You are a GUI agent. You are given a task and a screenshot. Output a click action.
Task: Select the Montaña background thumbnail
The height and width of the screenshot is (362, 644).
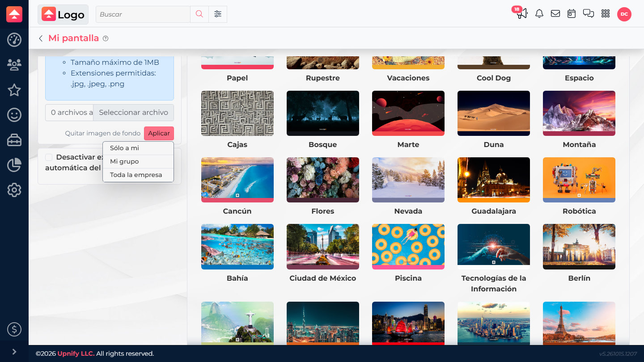(579, 113)
